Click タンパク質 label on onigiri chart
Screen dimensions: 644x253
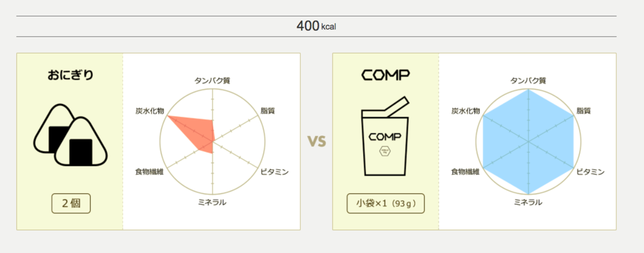click(212, 81)
